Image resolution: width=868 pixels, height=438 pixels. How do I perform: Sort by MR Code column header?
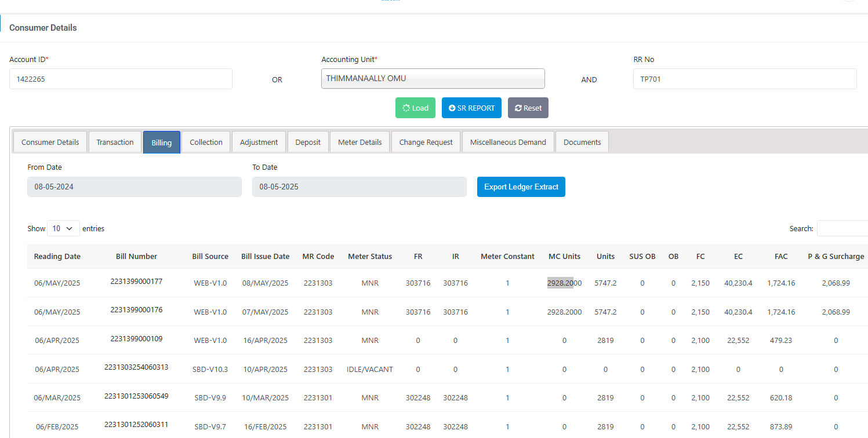tap(318, 256)
